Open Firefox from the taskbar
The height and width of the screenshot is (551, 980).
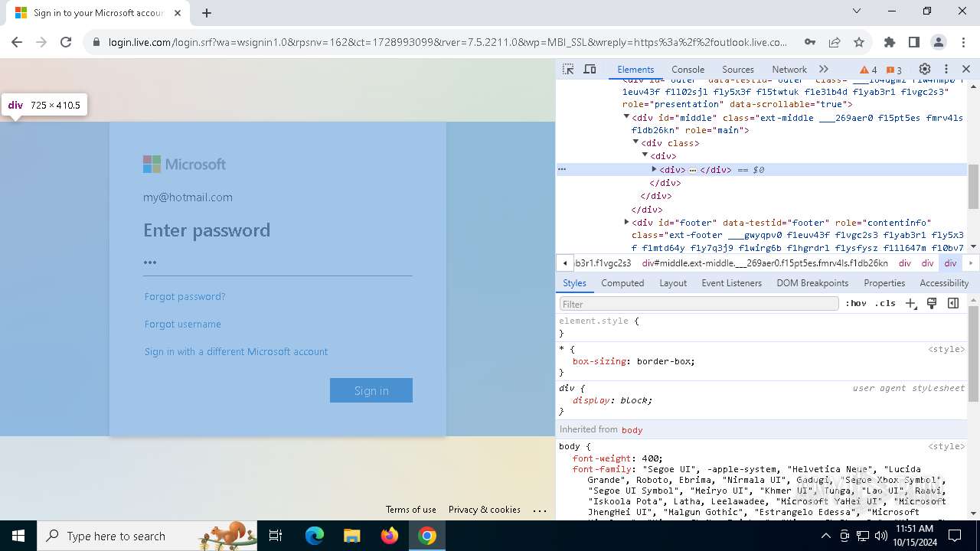click(390, 536)
